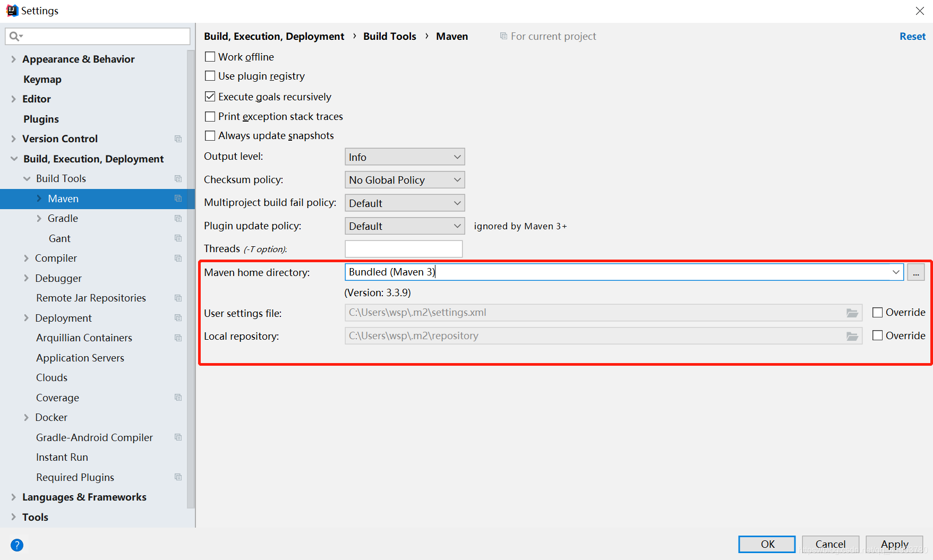
Task: Enable Always update snapshots checkbox
Action: [x=210, y=136]
